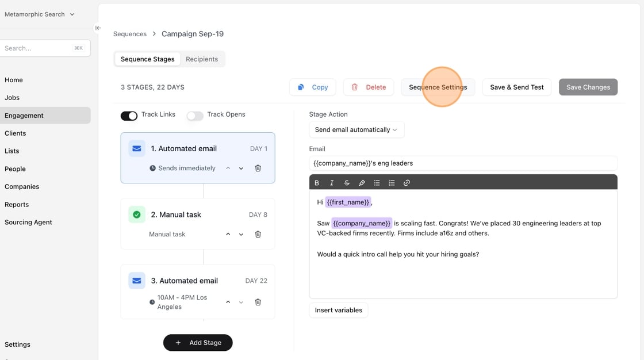Click the envelope icon of stage 3
The image size is (644, 360).
click(137, 281)
